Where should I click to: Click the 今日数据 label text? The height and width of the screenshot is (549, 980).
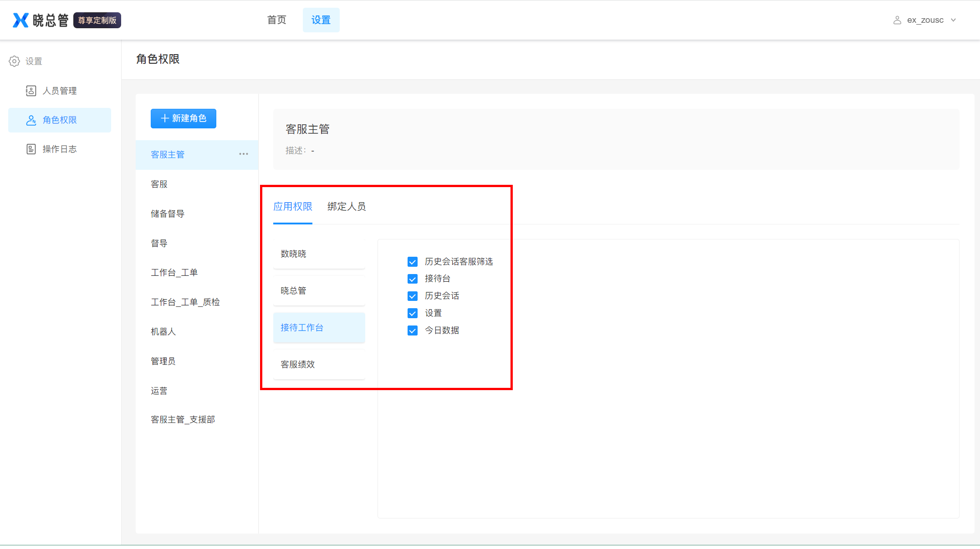(442, 330)
